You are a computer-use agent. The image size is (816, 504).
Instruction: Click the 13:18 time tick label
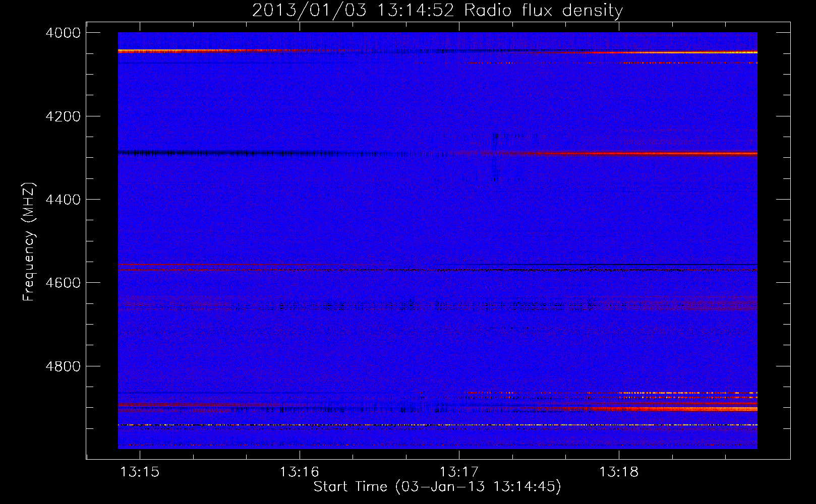click(619, 472)
